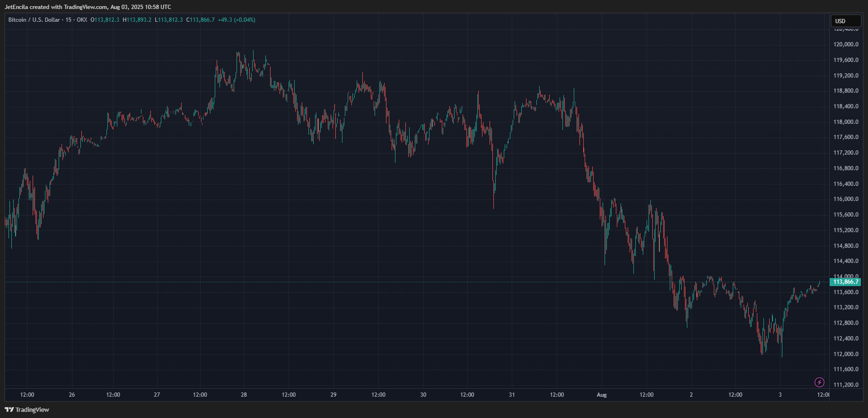Image resolution: width=868 pixels, height=418 pixels.
Task: Click the green 113,866.7 current price label
Action: coord(845,282)
